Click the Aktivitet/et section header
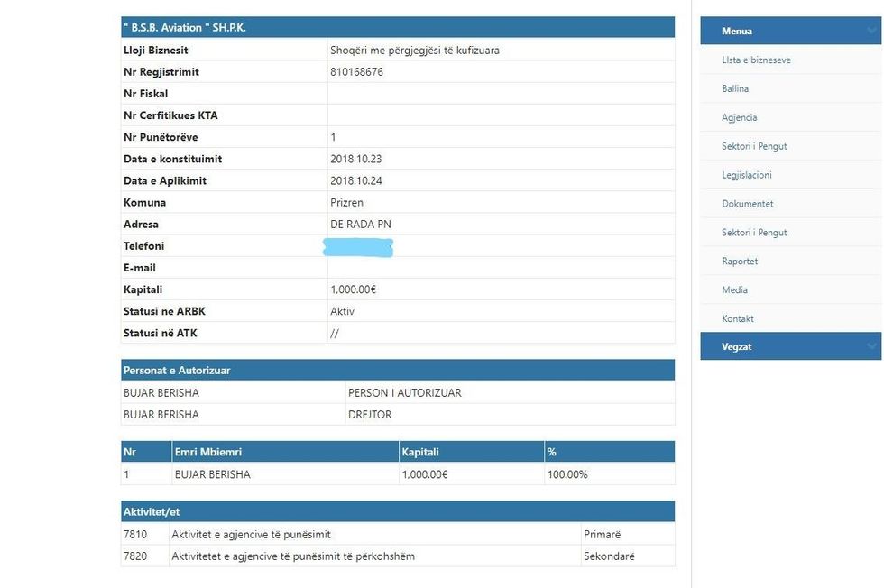 click(152, 512)
